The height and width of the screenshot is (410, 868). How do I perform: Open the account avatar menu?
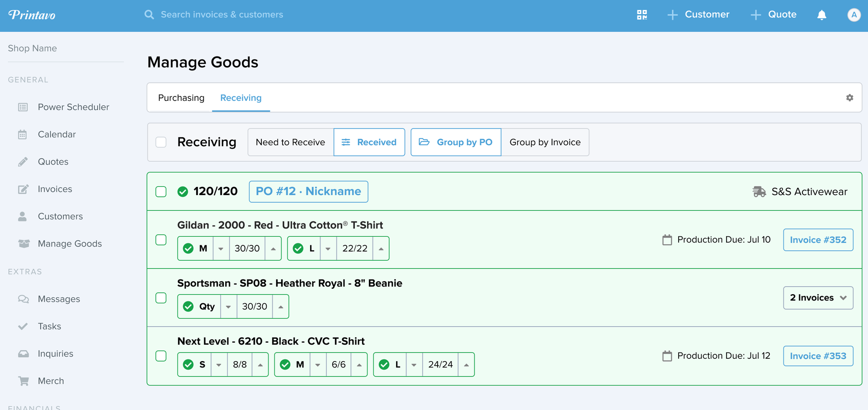854,15
